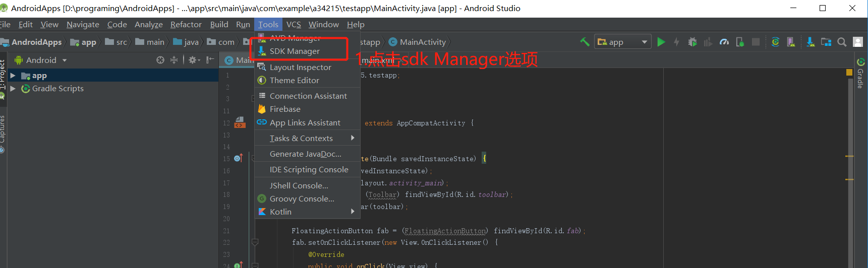Choose Connection Assistant in Tools menu

coord(307,96)
